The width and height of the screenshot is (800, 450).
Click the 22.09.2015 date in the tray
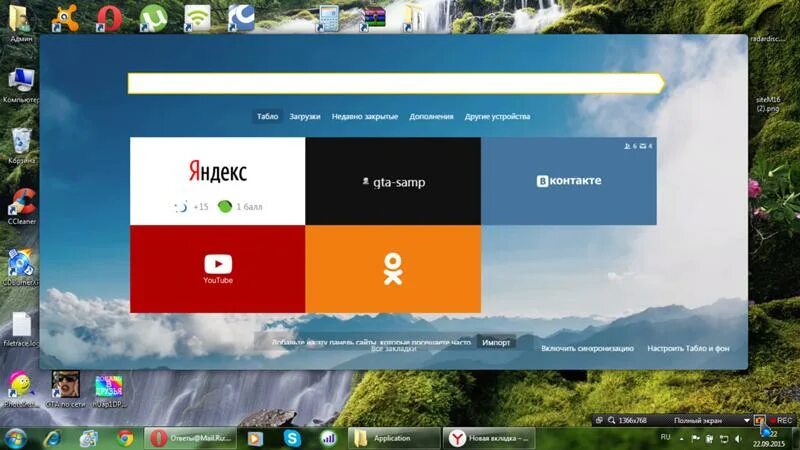pyautogui.click(x=768, y=444)
